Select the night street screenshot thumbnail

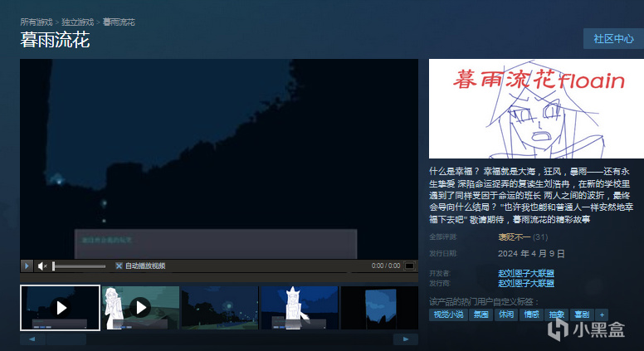(x=220, y=308)
